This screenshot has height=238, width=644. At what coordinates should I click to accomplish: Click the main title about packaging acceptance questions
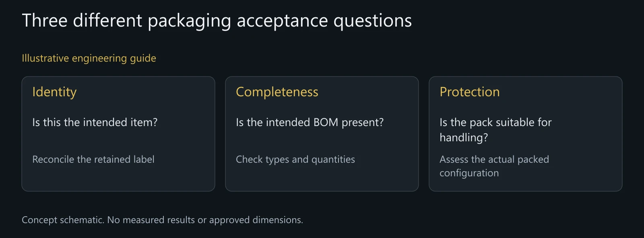pyautogui.click(x=217, y=21)
